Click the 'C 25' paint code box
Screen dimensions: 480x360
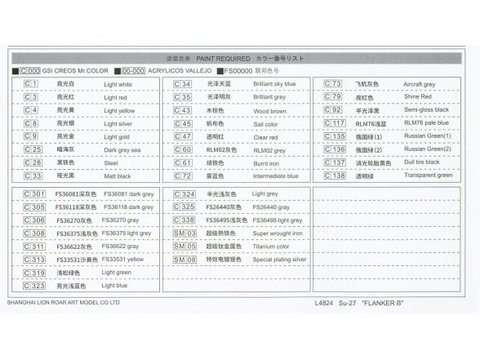(33, 150)
